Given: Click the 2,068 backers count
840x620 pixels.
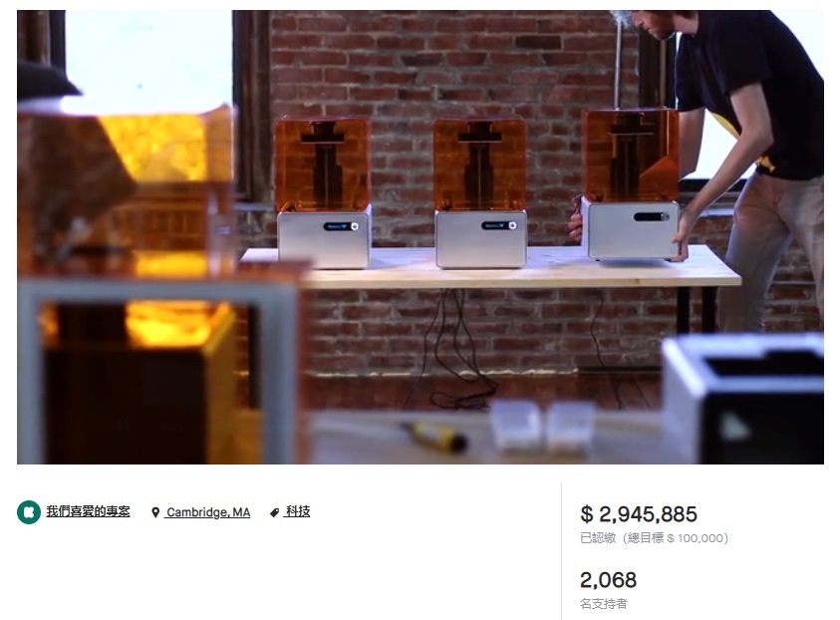Looking at the screenshot, I should click(x=608, y=580).
